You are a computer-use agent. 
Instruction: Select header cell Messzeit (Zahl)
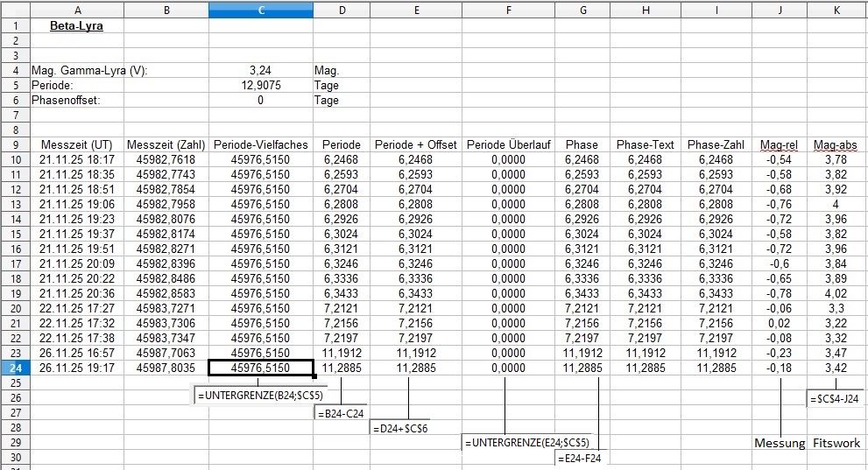pos(166,145)
